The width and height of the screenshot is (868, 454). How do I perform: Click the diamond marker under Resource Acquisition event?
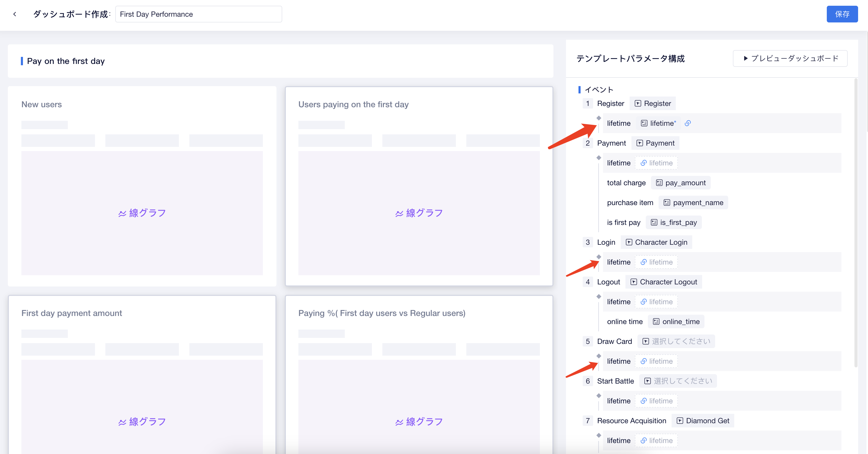[599, 435]
